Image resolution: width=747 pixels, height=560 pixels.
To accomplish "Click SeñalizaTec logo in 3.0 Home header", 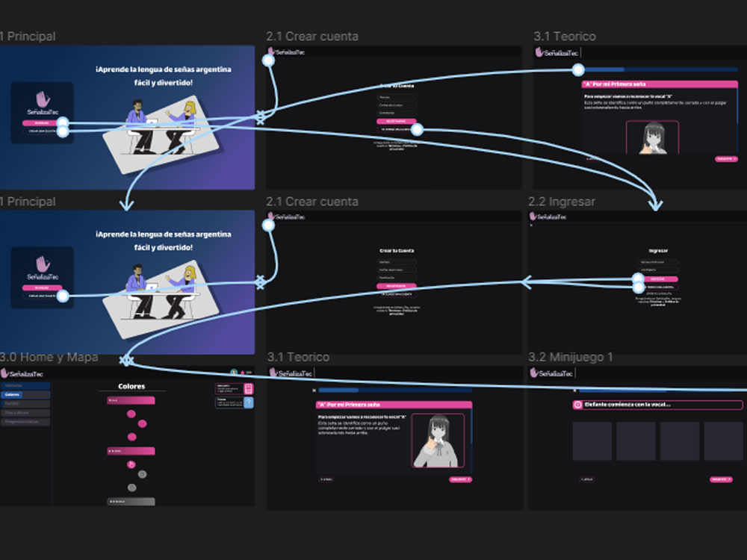I will 22,373.
